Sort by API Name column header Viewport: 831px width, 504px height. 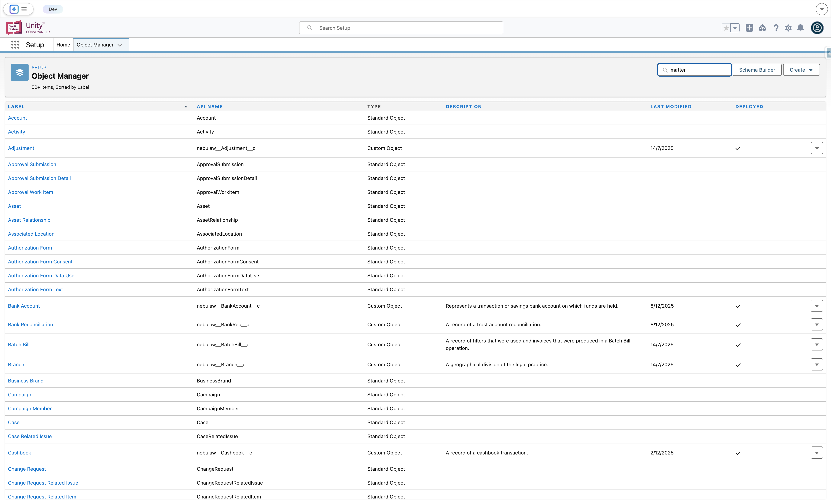tap(209, 106)
